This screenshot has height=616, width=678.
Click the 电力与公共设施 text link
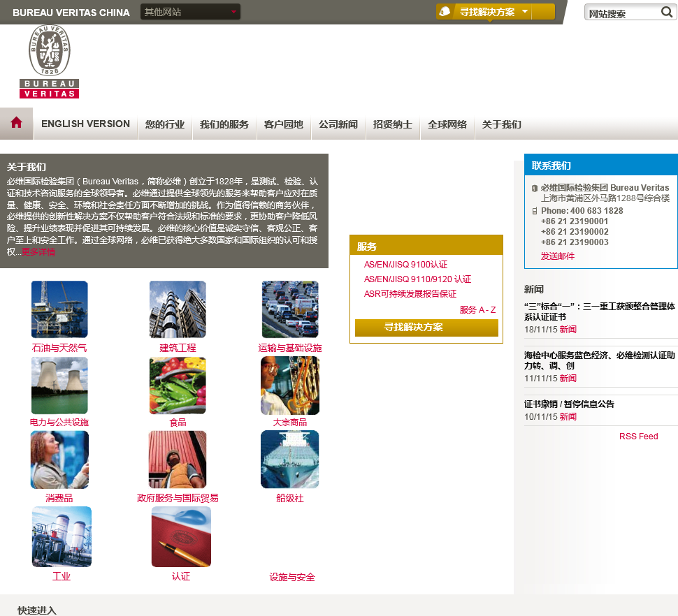[x=59, y=422]
